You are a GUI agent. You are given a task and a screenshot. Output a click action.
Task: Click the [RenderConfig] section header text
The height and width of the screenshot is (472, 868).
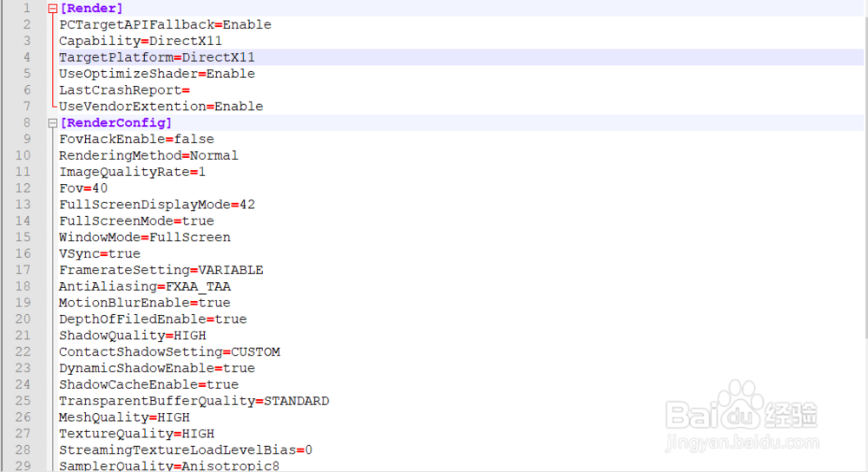click(x=116, y=123)
